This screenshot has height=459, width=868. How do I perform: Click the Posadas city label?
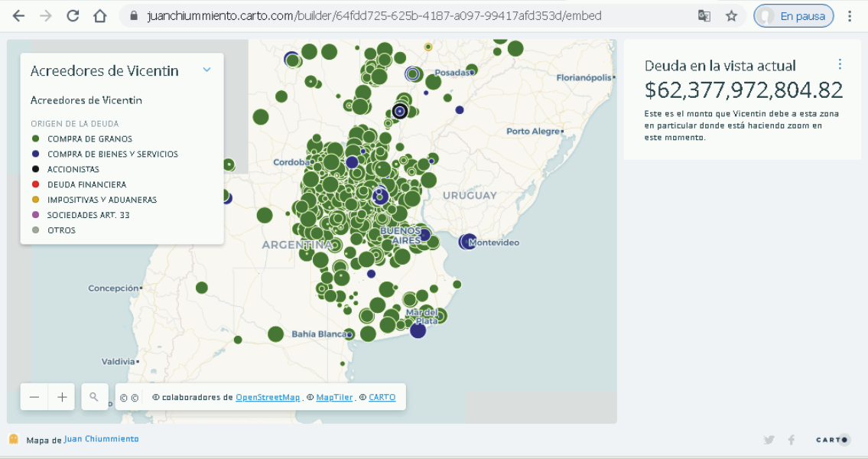click(x=452, y=73)
